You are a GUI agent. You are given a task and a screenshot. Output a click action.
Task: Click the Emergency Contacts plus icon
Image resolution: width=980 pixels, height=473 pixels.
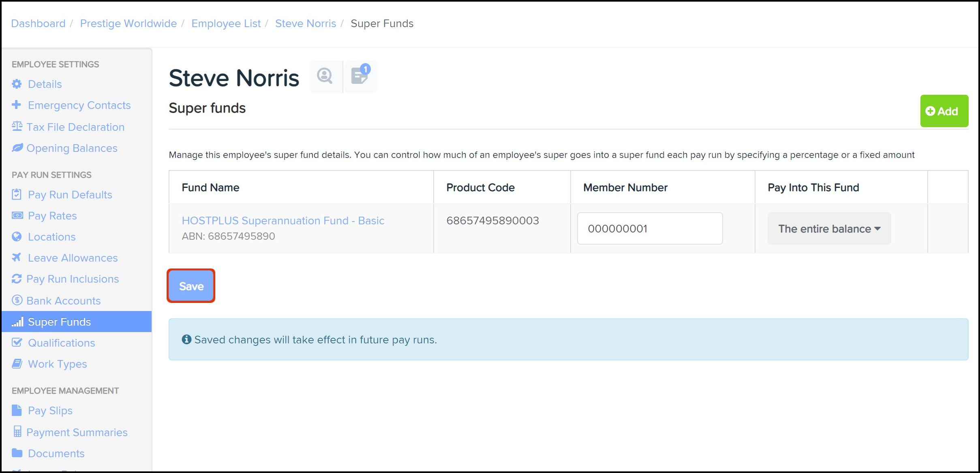coord(17,105)
